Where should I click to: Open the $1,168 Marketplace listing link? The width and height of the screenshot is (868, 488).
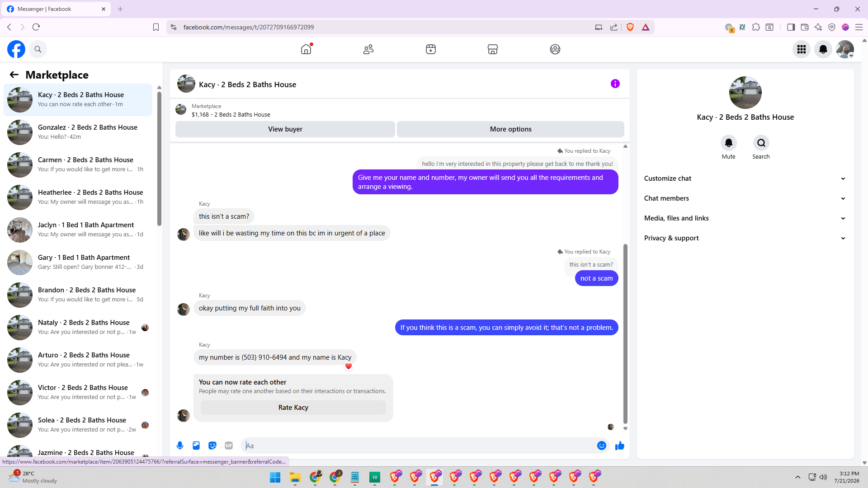click(x=231, y=115)
